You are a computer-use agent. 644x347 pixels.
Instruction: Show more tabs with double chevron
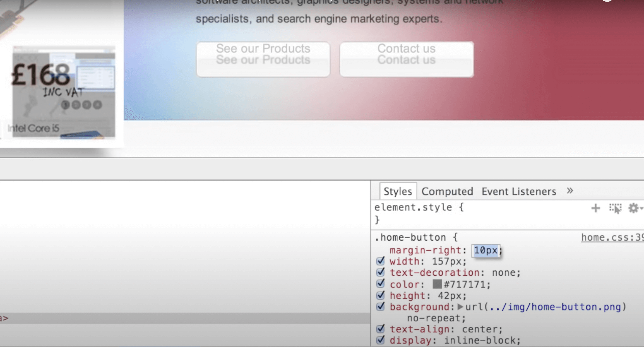tap(570, 191)
